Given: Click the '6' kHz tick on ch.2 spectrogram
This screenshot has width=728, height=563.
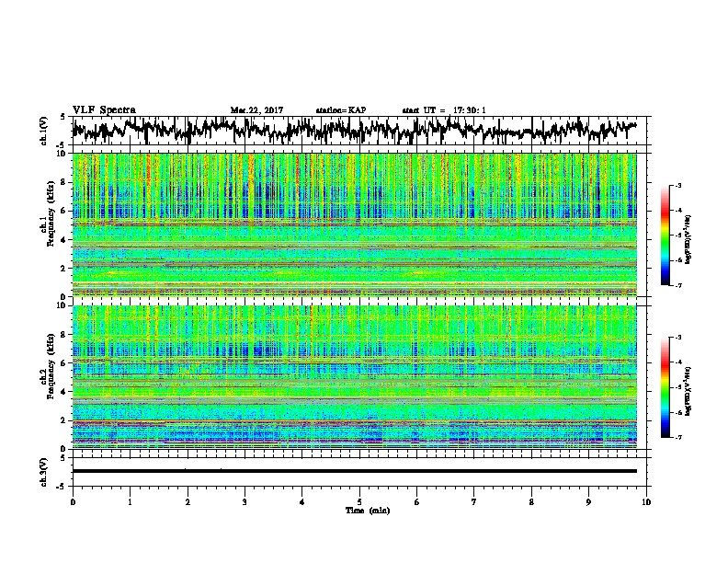Looking at the screenshot, I should 63,363.
